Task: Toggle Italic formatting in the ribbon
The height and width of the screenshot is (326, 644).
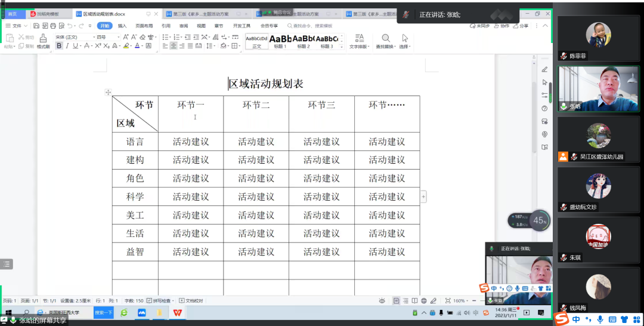Action: (67, 46)
